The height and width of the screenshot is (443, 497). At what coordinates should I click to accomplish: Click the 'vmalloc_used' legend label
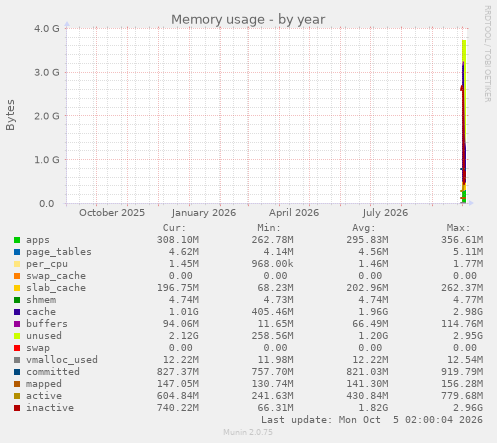(x=62, y=360)
